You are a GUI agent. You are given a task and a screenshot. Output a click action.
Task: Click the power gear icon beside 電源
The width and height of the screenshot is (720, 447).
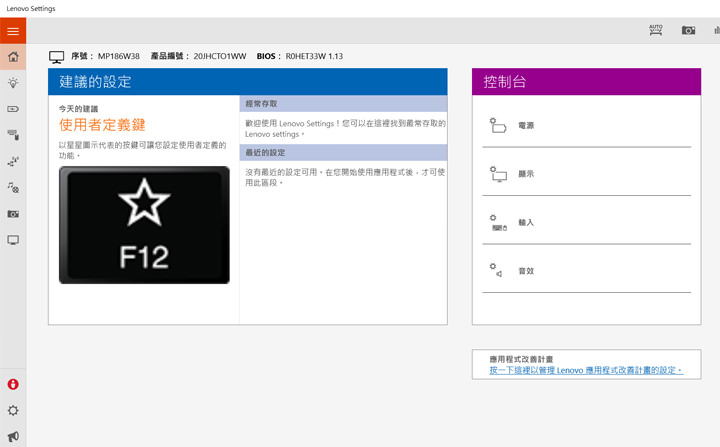(498, 125)
